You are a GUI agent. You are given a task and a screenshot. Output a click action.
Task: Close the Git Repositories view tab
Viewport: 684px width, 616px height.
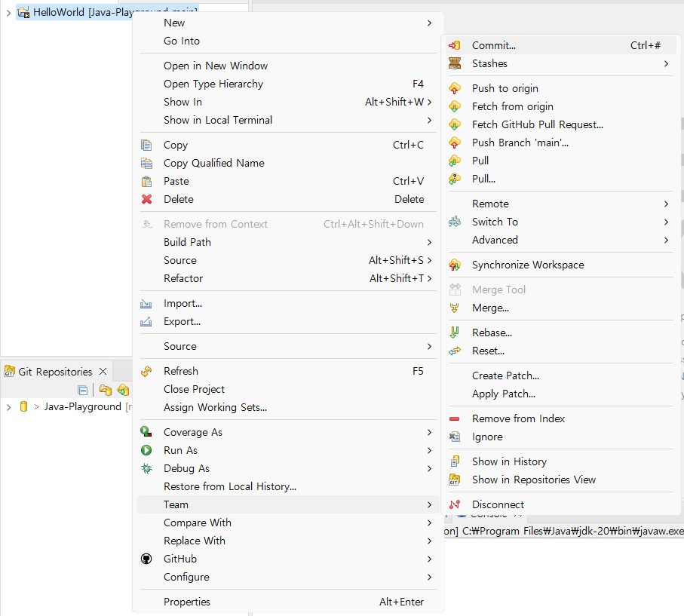(x=103, y=372)
